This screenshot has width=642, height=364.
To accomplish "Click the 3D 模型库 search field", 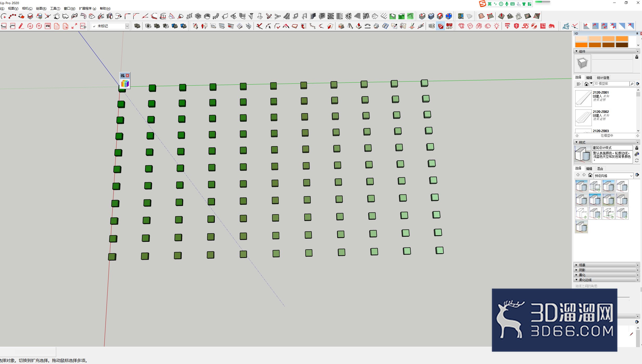I will [x=611, y=83].
